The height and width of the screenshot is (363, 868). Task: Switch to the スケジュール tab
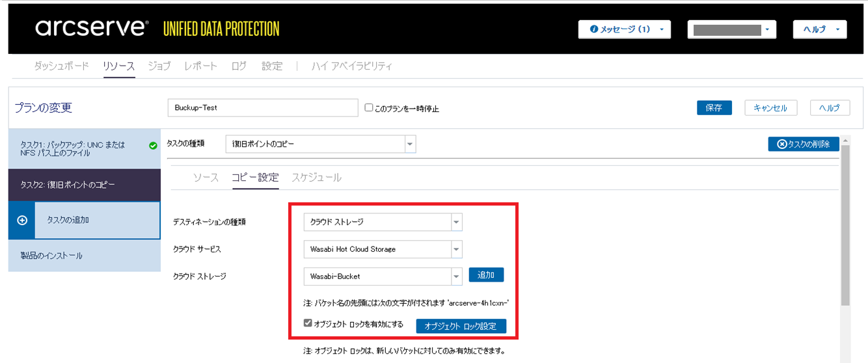click(316, 178)
